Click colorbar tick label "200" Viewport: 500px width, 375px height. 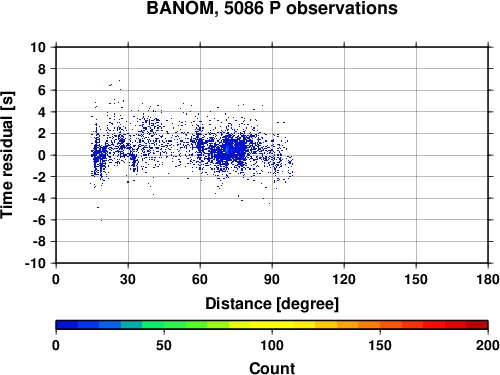[488, 345]
